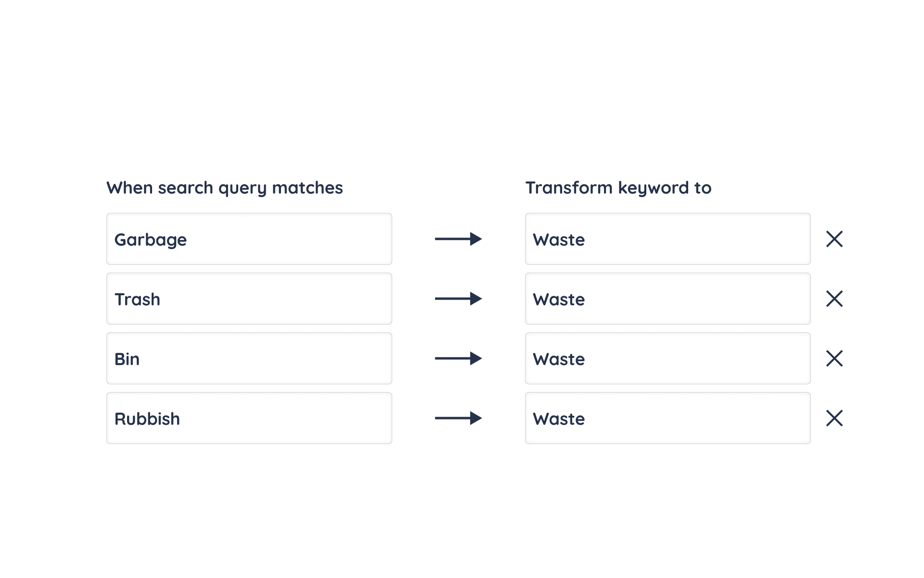This screenshot has width=924, height=578.
Task: Click the arrow next to Trash
Action: pyautogui.click(x=458, y=299)
